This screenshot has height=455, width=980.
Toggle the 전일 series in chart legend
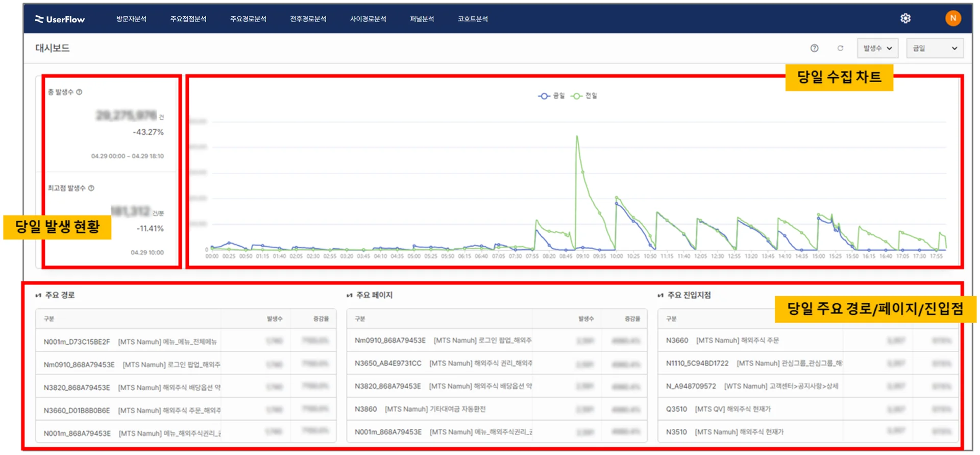pos(584,96)
